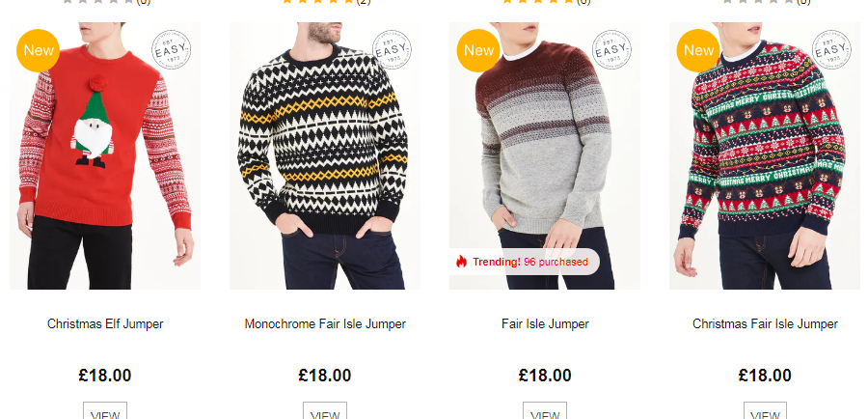This screenshot has width=868, height=419.
Task: Click the Easy stamp on Christmas Elf Jumper image
Action: tap(172, 49)
